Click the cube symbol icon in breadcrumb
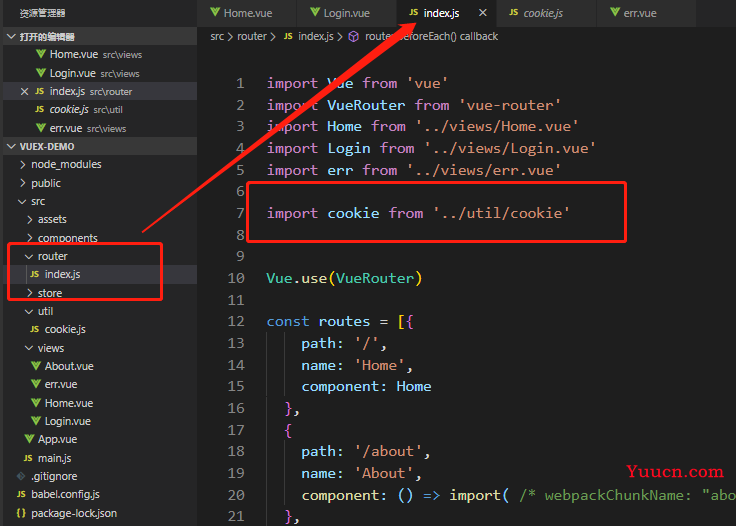The width and height of the screenshot is (736, 526). tap(353, 37)
